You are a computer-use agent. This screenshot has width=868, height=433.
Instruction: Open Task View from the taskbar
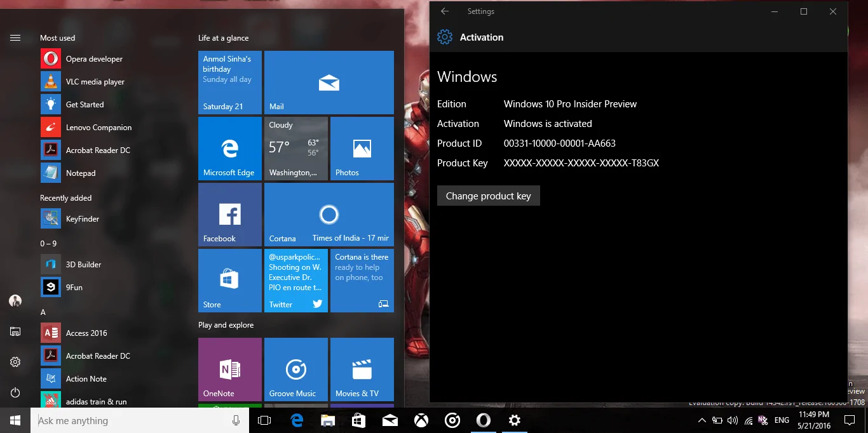click(x=264, y=420)
